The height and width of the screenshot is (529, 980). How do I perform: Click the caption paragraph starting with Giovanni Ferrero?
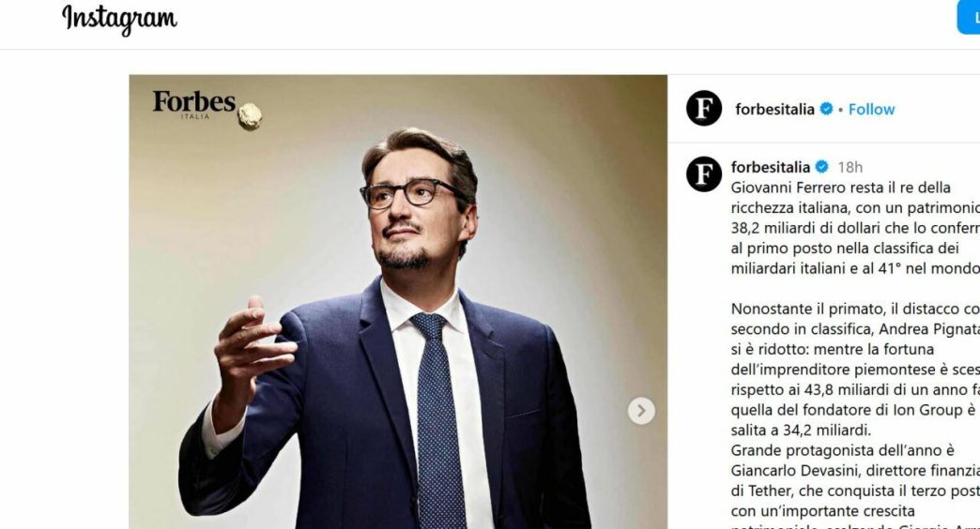point(855,228)
